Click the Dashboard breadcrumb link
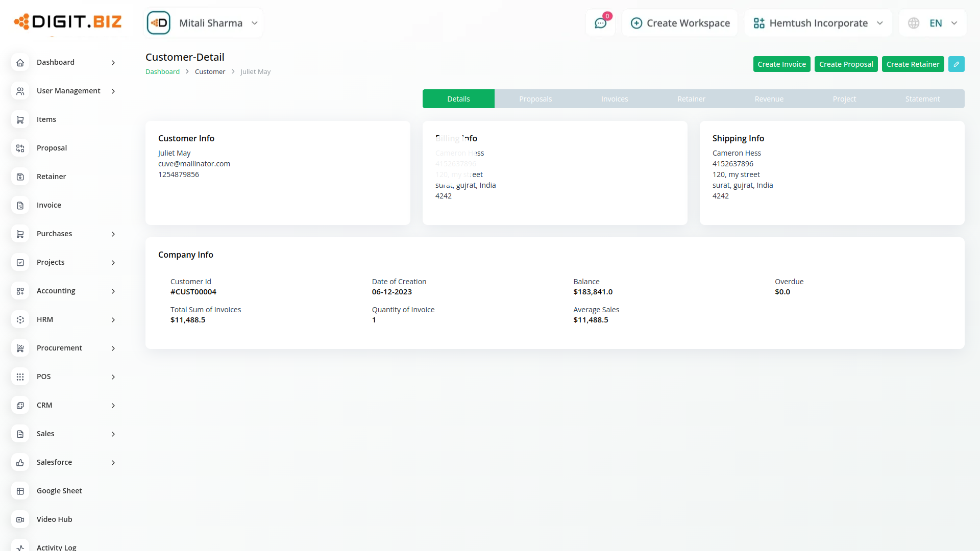 pos(162,72)
